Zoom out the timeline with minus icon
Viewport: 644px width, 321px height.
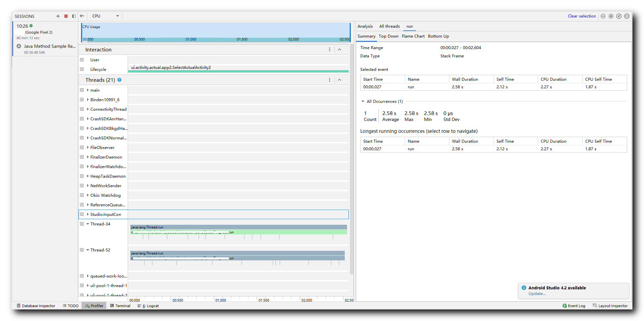point(603,16)
